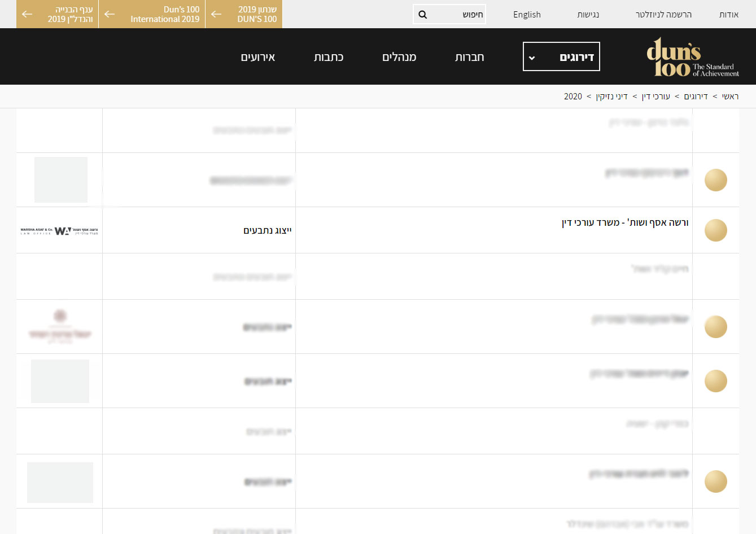Image resolution: width=756 pixels, height=534 pixels.
Task: Click the Dun's 100 logo
Action: [693, 56]
